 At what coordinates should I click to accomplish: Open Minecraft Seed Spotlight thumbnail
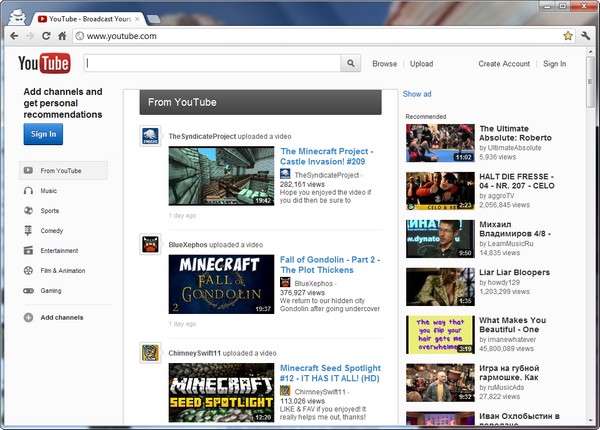pos(221,393)
